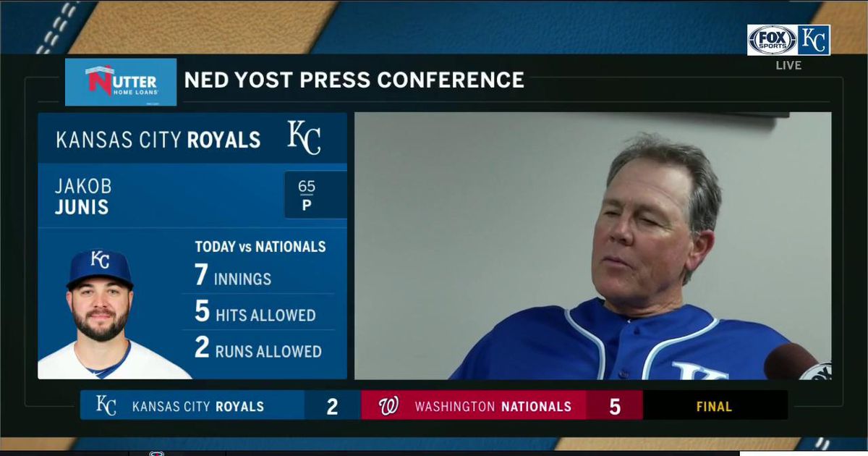Click the Washington Nationals W logo
Screen dimensions: 868x456
(388, 406)
